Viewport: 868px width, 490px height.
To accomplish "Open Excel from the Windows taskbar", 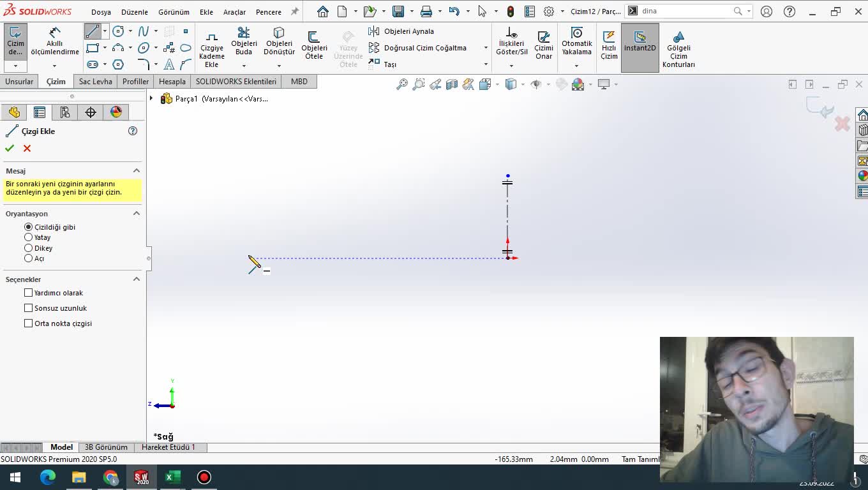I will point(172,477).
